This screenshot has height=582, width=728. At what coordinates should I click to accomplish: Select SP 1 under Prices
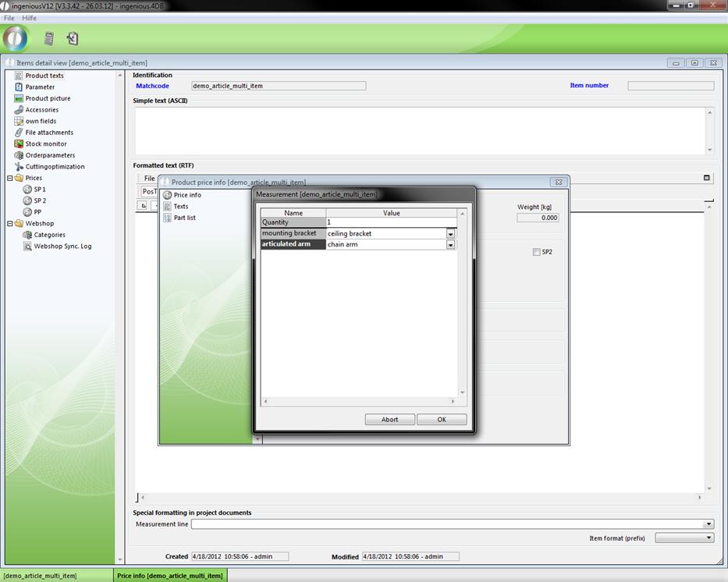tap(39, 190)
